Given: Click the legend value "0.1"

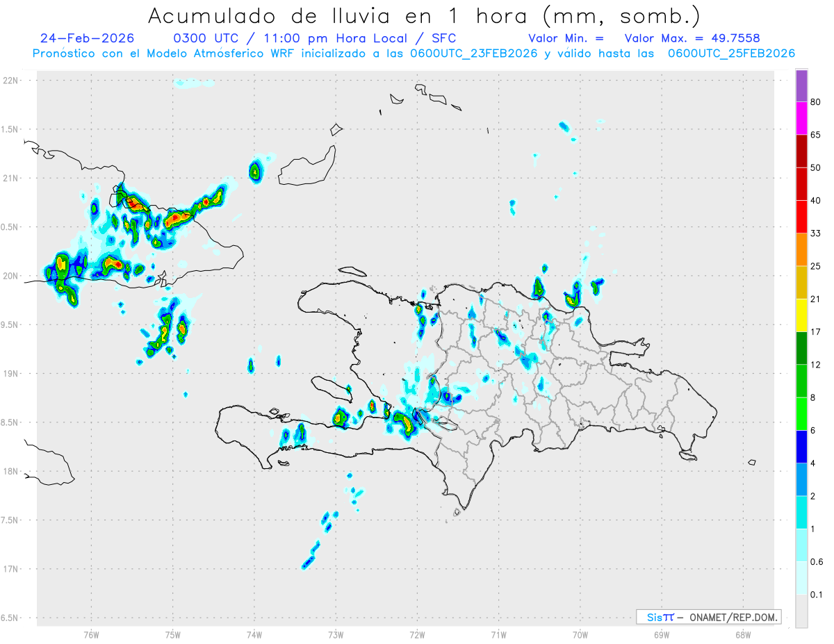Looking at the screenshot, I should point(817,595).
